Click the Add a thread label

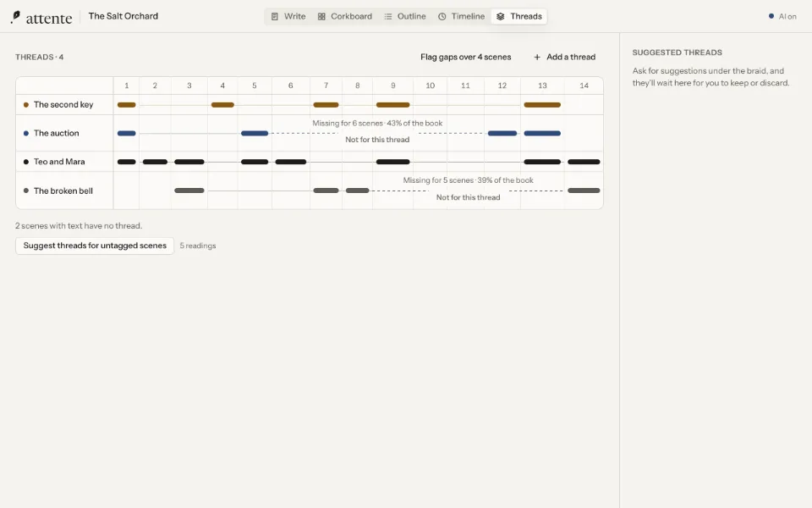[571, 57]
